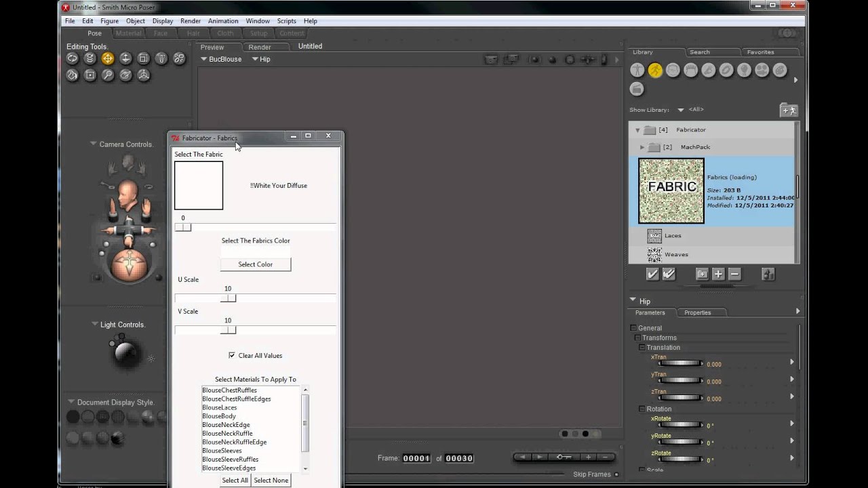Click the Select Color button
This screenshot has height=488, width=868.
256,264
